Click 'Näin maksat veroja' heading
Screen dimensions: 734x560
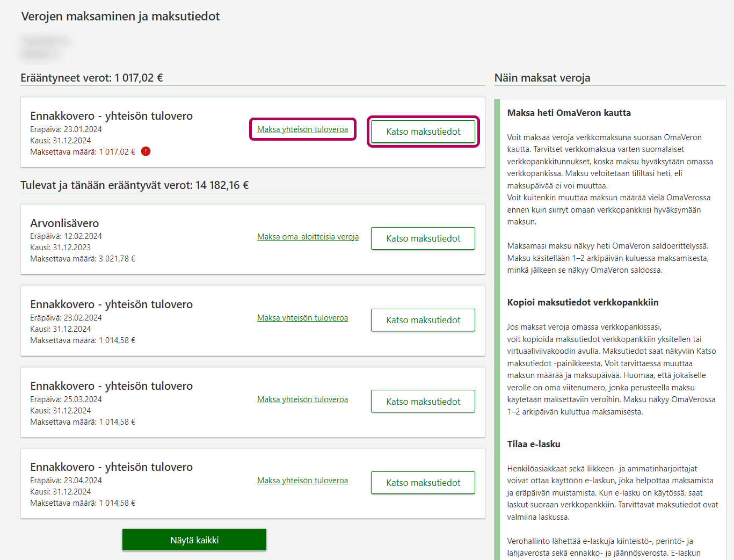[x=542, y=78]
